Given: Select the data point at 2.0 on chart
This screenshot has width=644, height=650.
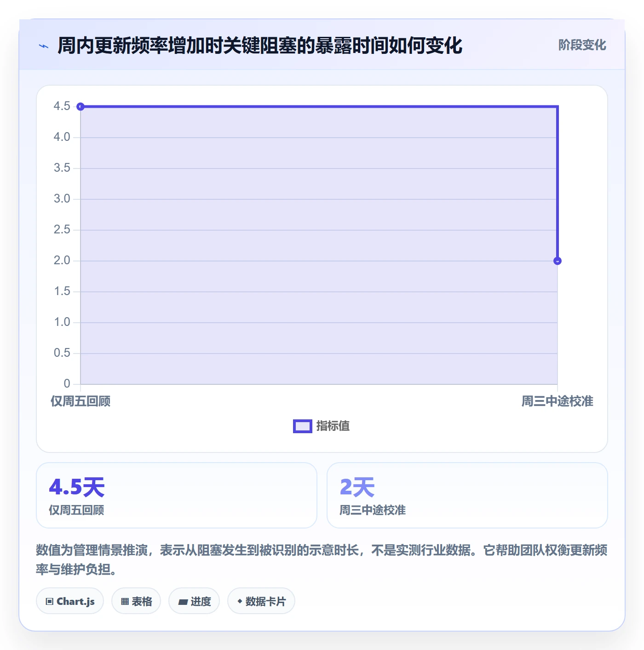Looking at the screenshot, I should [x=558, y=261].
